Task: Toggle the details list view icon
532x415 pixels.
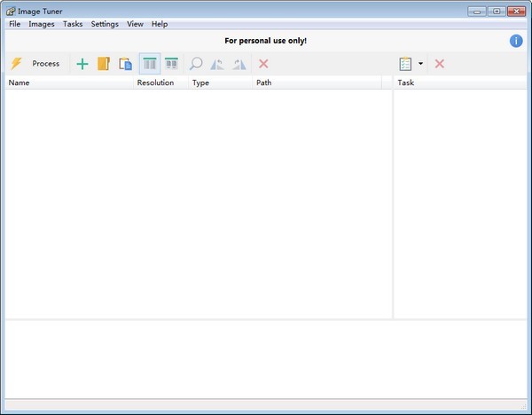Action: pyautogui.click(x=150, y=64)
